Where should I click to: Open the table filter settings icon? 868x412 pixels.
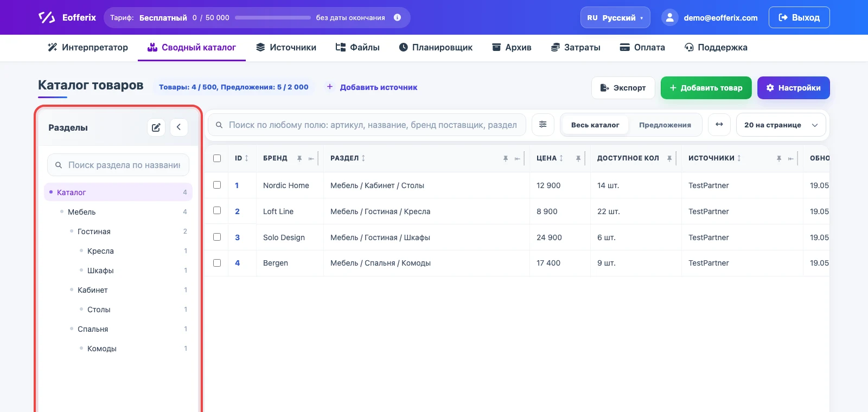(542, 125)
